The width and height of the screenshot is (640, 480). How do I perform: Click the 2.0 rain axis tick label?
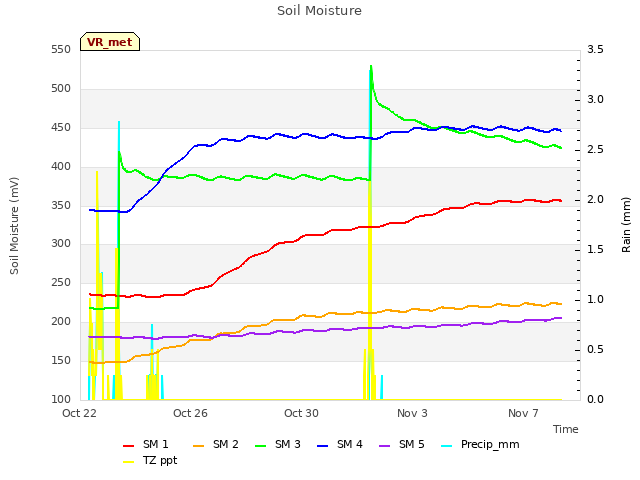click(595, 200)
